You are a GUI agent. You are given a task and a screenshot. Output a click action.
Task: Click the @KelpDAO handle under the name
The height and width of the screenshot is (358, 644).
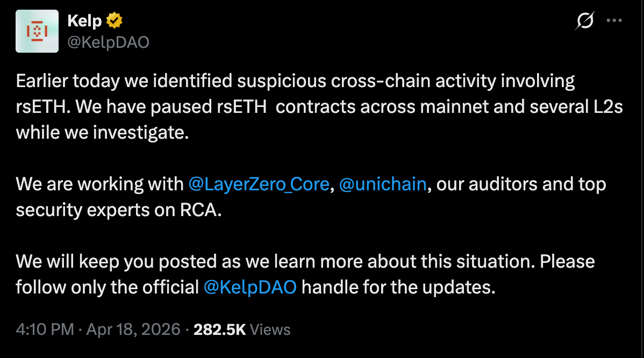click(x=108, y=42)
